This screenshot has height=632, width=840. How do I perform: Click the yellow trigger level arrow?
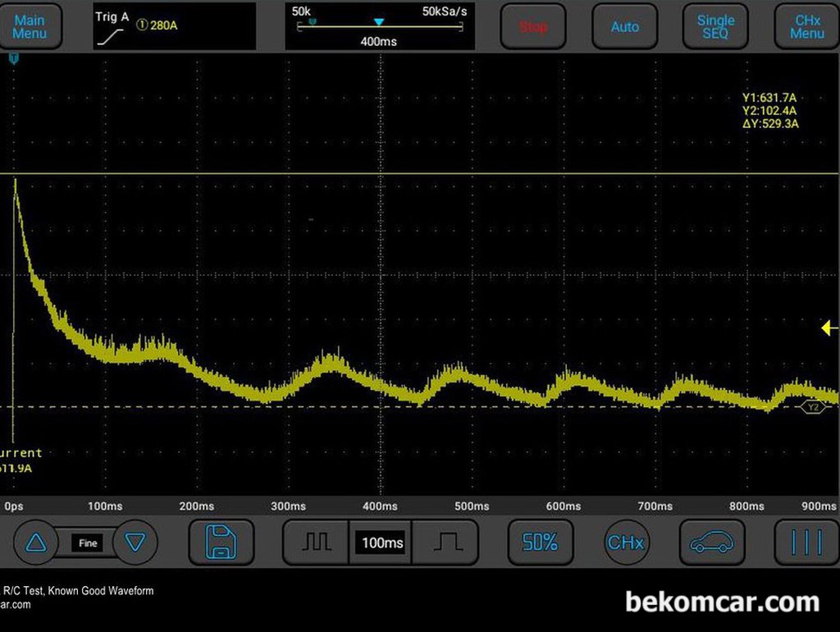click(829, 327)
